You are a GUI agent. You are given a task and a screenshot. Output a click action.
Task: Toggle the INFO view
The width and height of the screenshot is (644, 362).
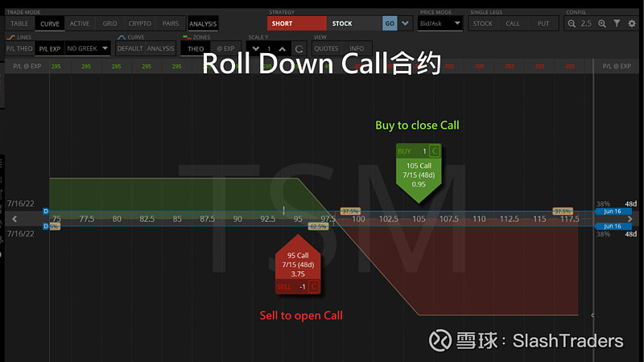[x=357, y=48]
